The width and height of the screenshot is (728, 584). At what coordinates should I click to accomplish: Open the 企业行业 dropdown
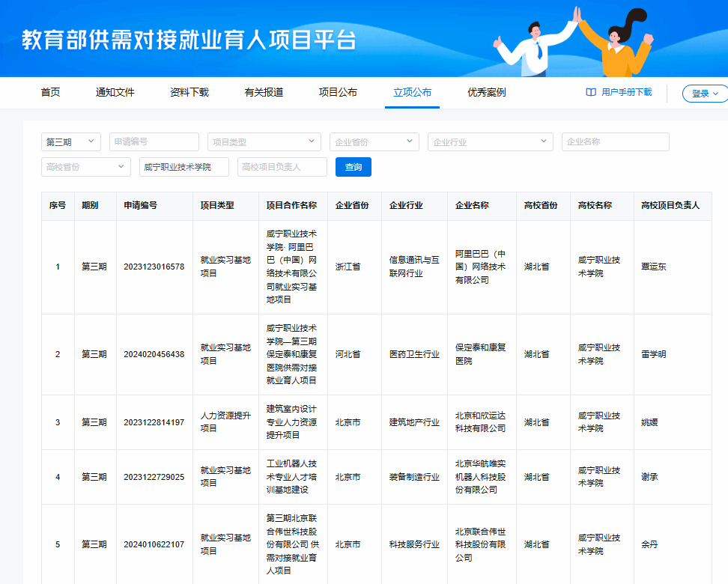490,142
